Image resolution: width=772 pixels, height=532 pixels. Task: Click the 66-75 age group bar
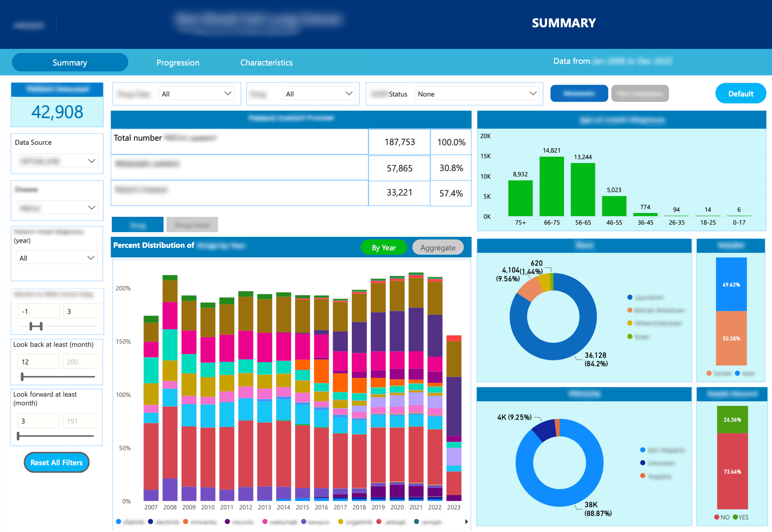point(551,186)
